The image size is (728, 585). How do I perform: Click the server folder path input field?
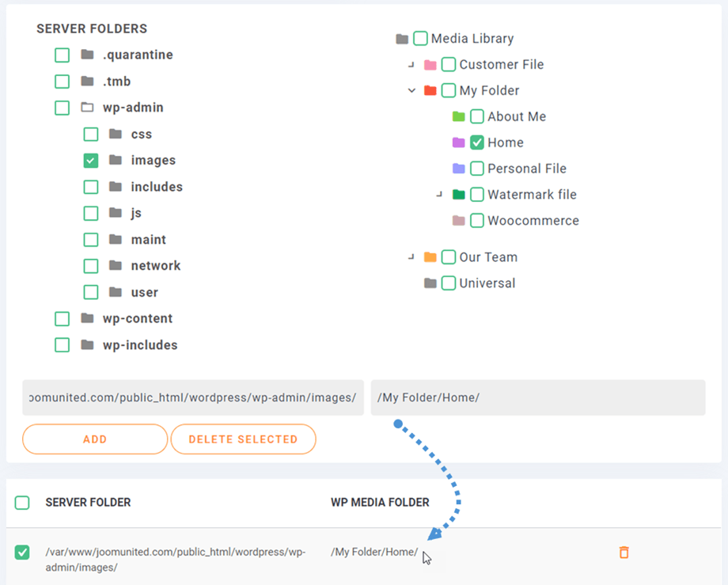(192, 397)
